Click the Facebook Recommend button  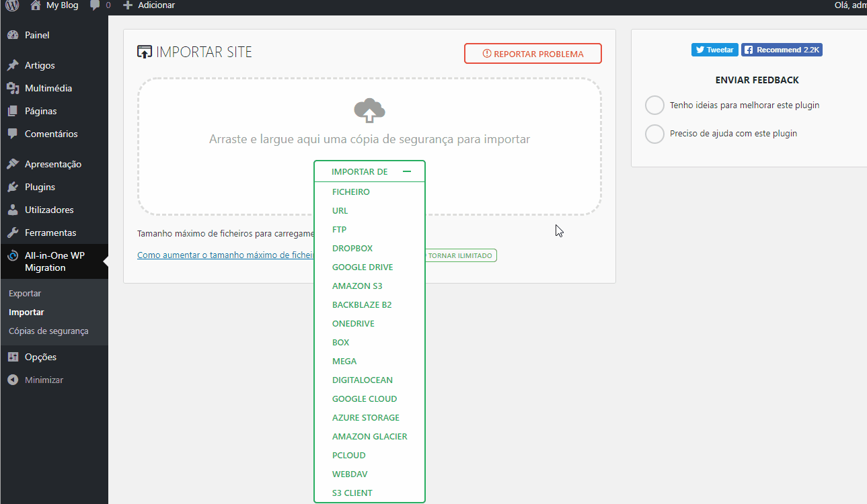782,50
